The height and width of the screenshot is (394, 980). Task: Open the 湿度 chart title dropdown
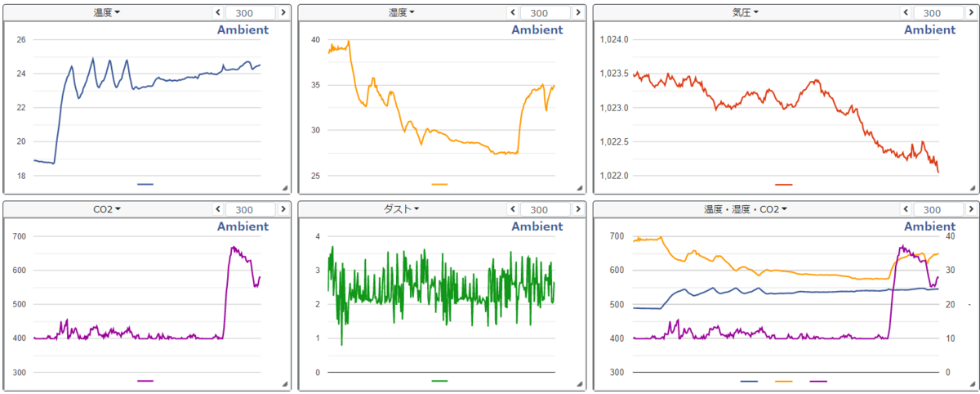click(401, 12)
